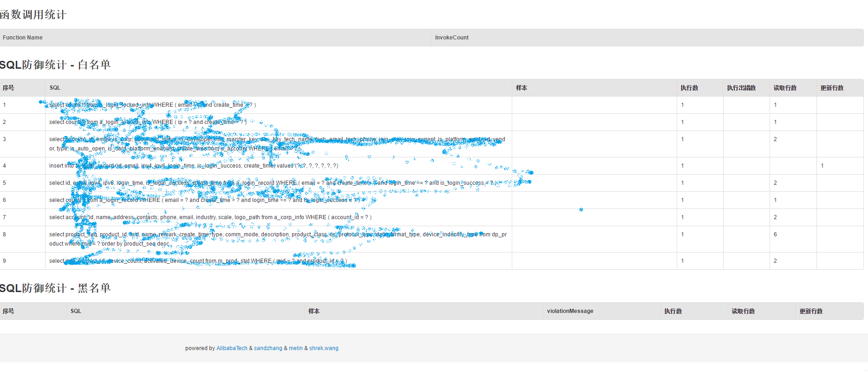Click the 更新行数 value 1 in row 4
This screenshot has width=868, height=371.
pyautogui.click(x=822, y=166)
